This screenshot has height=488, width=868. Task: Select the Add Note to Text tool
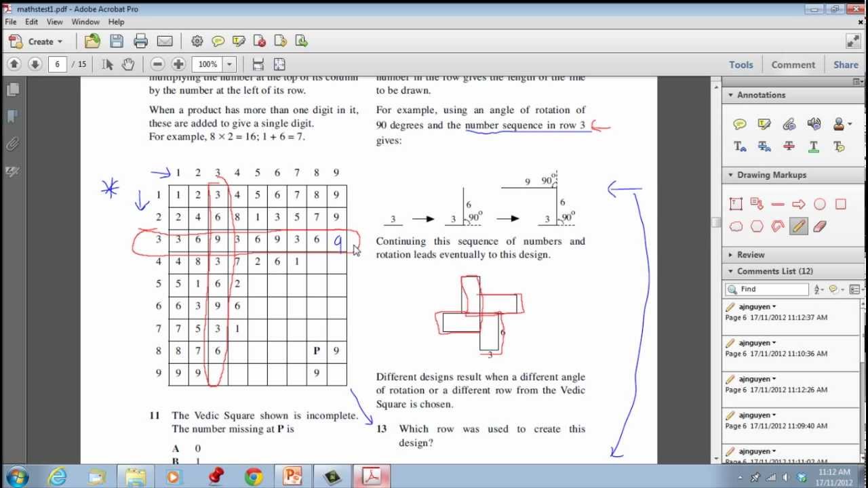(839, 146)
